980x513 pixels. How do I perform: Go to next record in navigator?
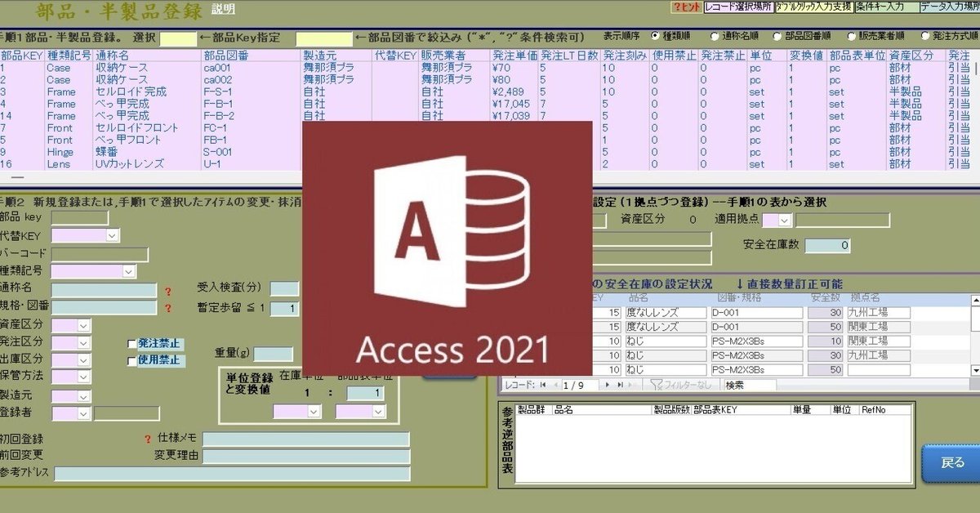coord(608,385)
